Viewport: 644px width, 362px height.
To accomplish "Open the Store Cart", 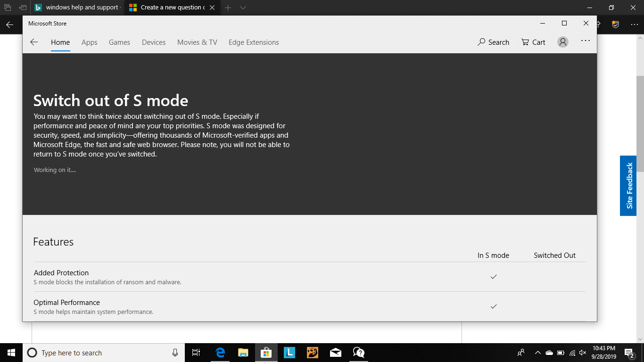I will [x=533, y=42].
